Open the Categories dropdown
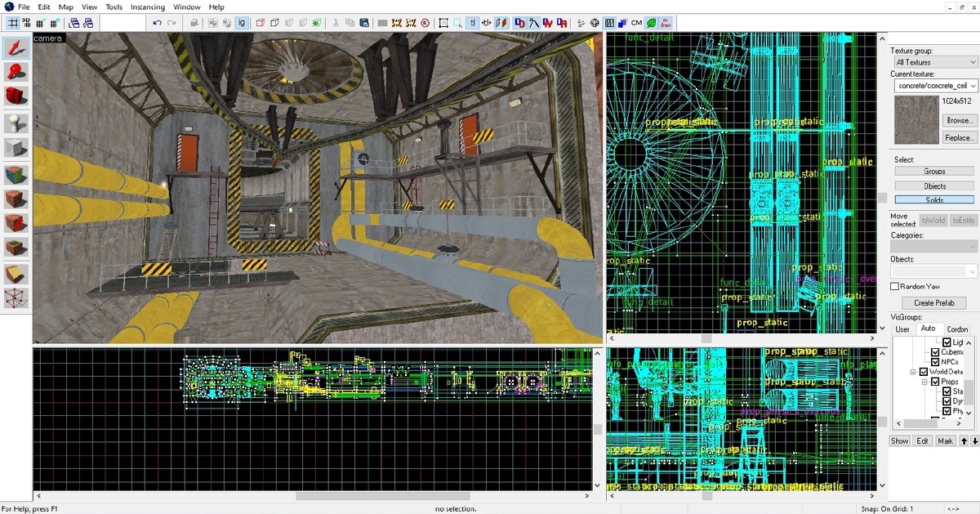 [934, 247]
